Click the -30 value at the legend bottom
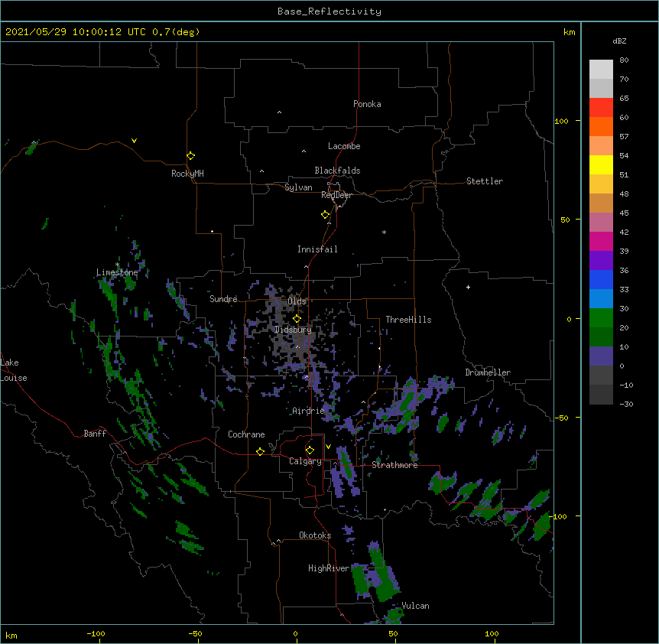 626,404
